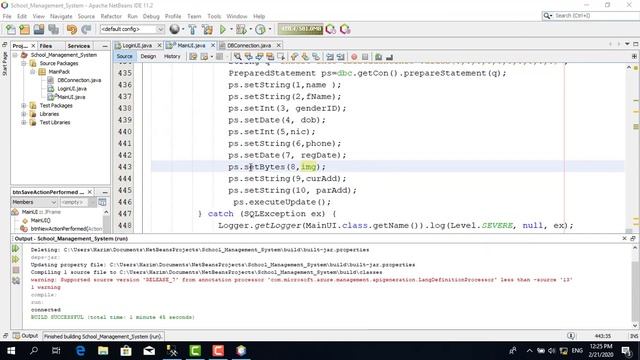Click the Debug Project icon
The height and width of the screenshot is (360, 640).
241,29
